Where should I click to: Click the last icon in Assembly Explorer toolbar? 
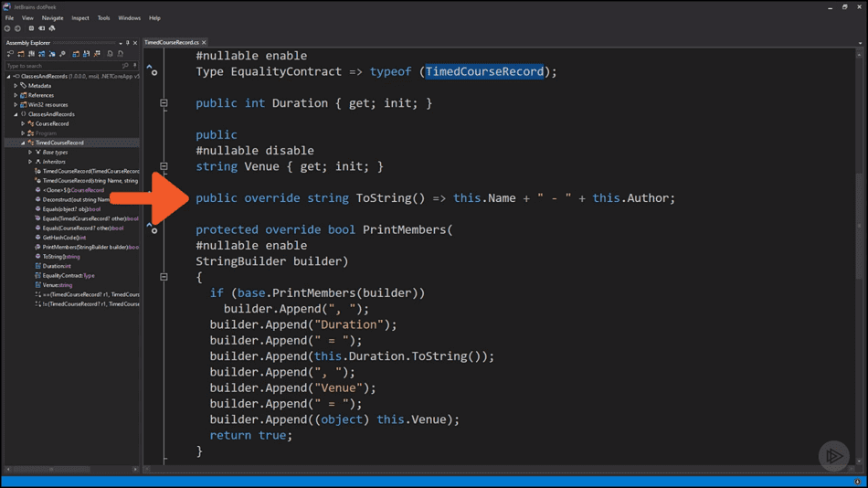tap(120, 54)
